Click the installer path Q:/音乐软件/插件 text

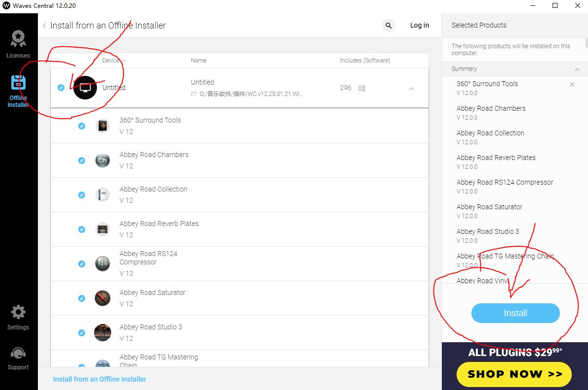251,94
